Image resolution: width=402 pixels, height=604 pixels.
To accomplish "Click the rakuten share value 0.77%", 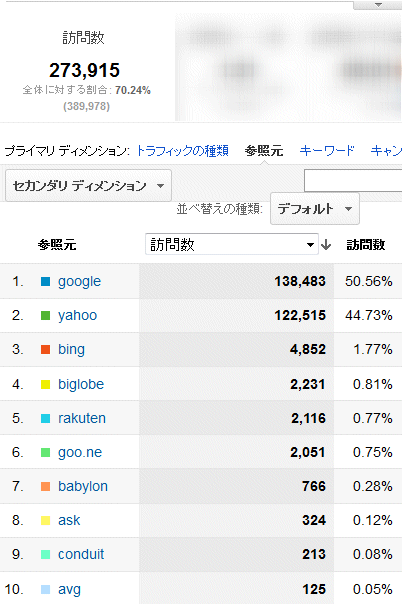I will (x=373, y=418).
